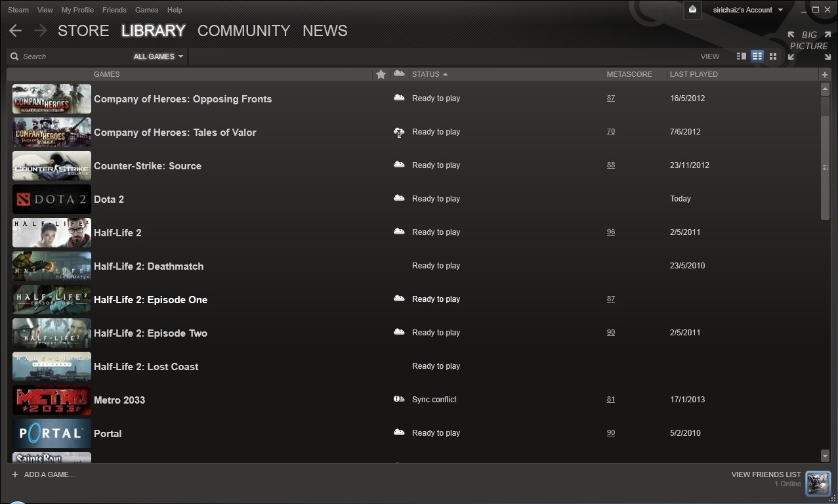Screen dimensions: 838x504
Task: Sort by LAST PLAYED column header
Action: (x=694, y=74)
